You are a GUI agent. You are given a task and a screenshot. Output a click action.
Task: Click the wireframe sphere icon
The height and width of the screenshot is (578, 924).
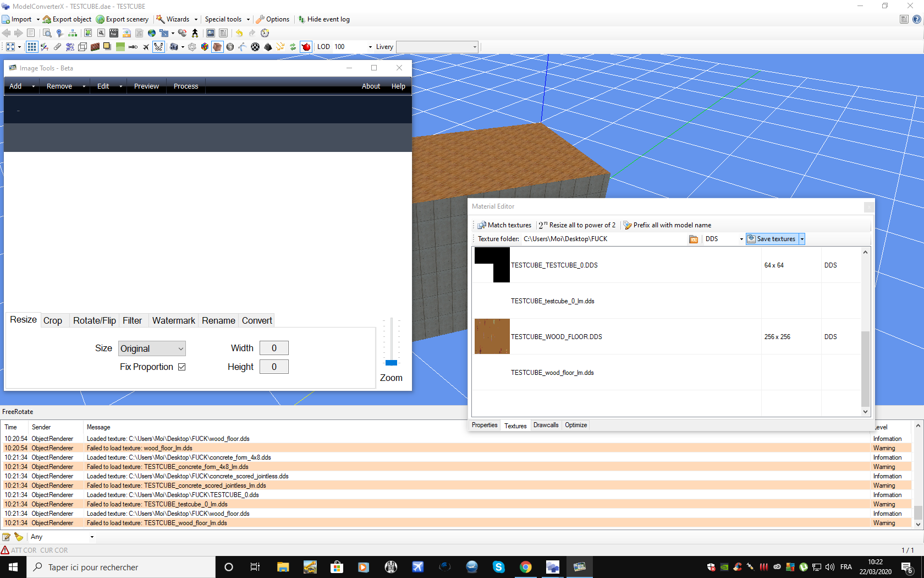pos(192,47)
